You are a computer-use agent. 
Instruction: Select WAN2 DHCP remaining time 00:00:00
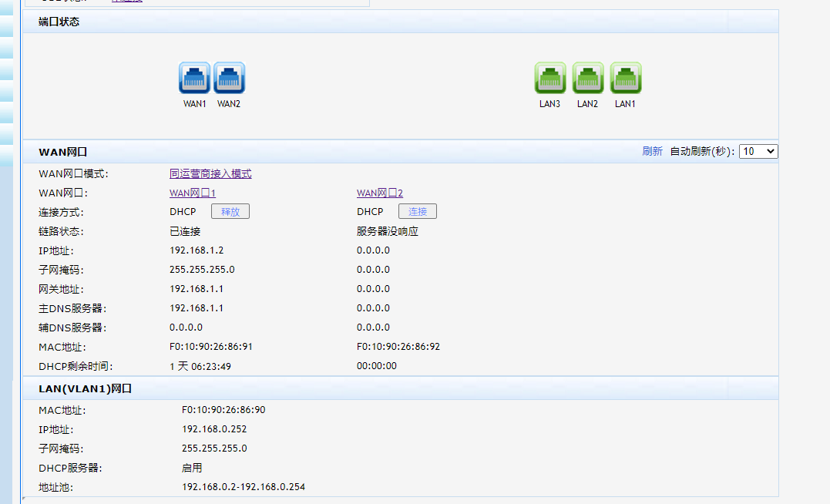[377, 366]
